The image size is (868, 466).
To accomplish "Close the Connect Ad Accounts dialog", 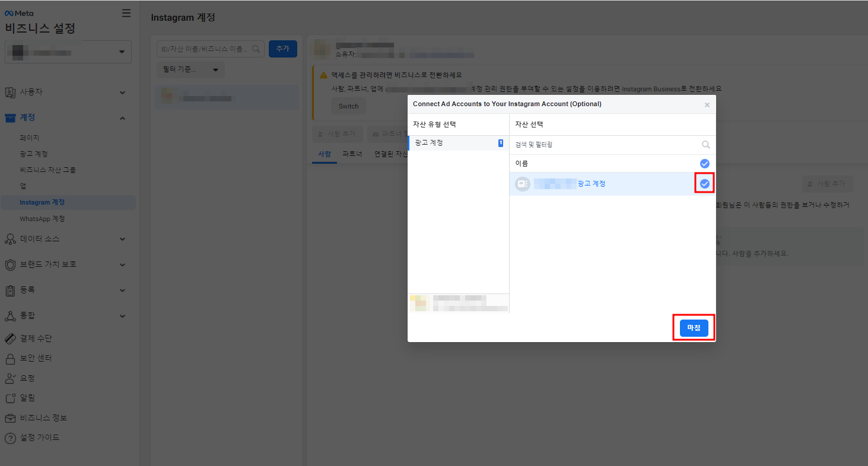I will pyautogui.click(x=707, y=104).
